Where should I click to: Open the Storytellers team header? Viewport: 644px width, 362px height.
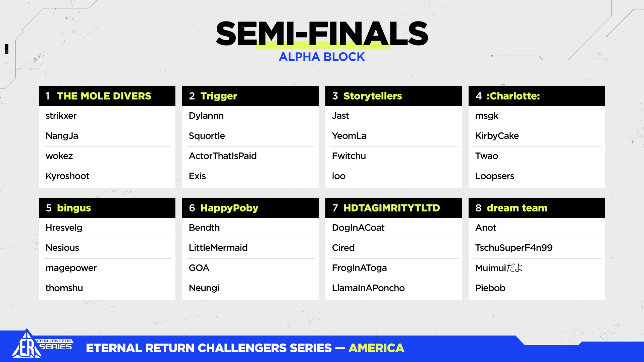(x=372, y=96)
